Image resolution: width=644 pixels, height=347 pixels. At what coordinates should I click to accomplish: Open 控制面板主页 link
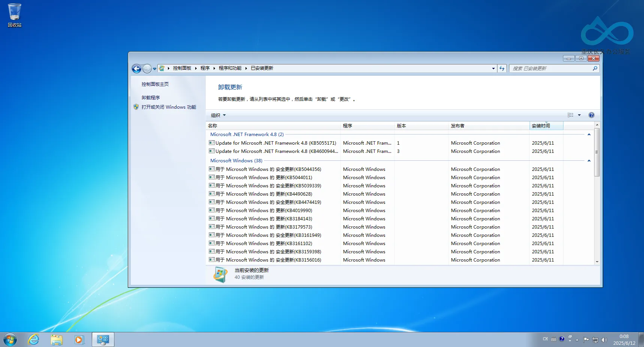point(155,84)
